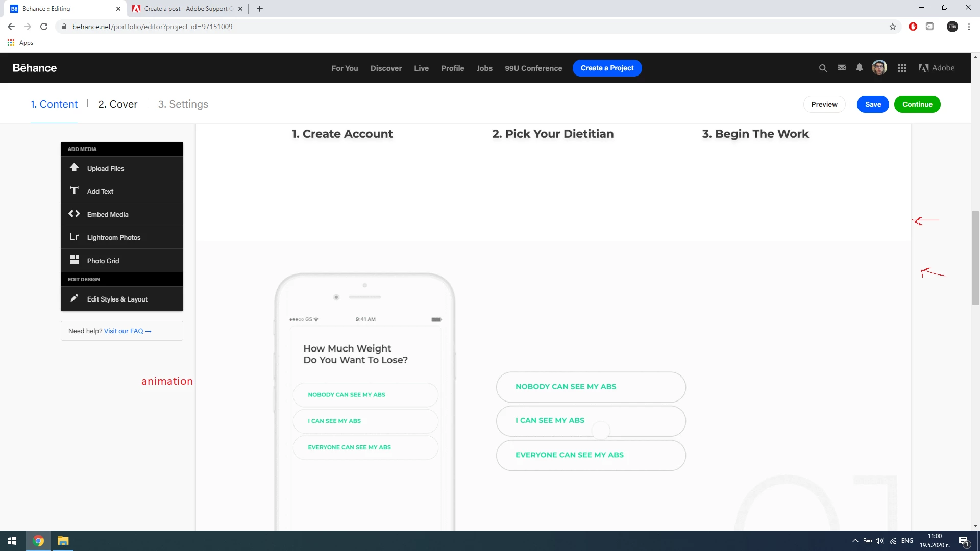Image resolution: width=980 pixels, height=551 pixels.
Task: Open Edit Styles & Layout pencil
Action: click(x=75, y=298)
